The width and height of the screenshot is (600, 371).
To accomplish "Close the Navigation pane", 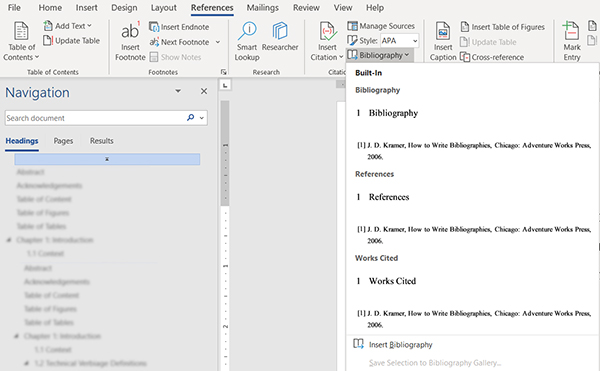I will pos(204,91).
